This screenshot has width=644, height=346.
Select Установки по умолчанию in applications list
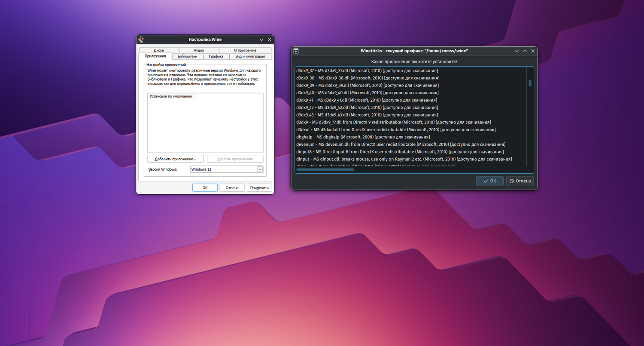click(171, 96)
